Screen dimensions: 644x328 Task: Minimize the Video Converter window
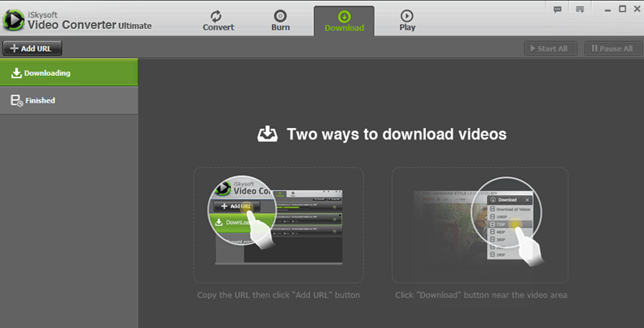click(x=608, y=9)
